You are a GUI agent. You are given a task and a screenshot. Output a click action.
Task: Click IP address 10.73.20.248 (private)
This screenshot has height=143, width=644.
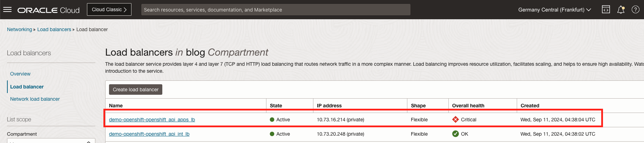pos(340,134)
